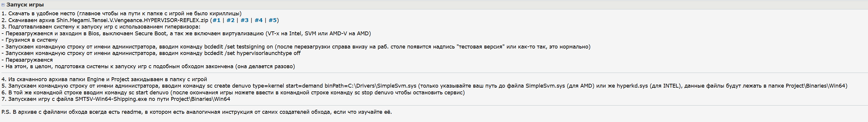Open download mirror link #5
Screen dimensions: 868x122
tap(272, 20)
